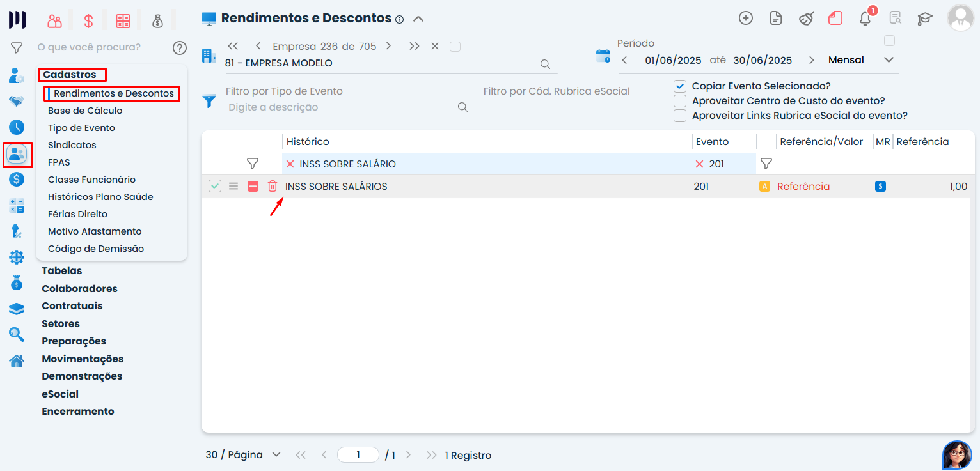Collapse header using chevron beside title

[x=418, y=19]
